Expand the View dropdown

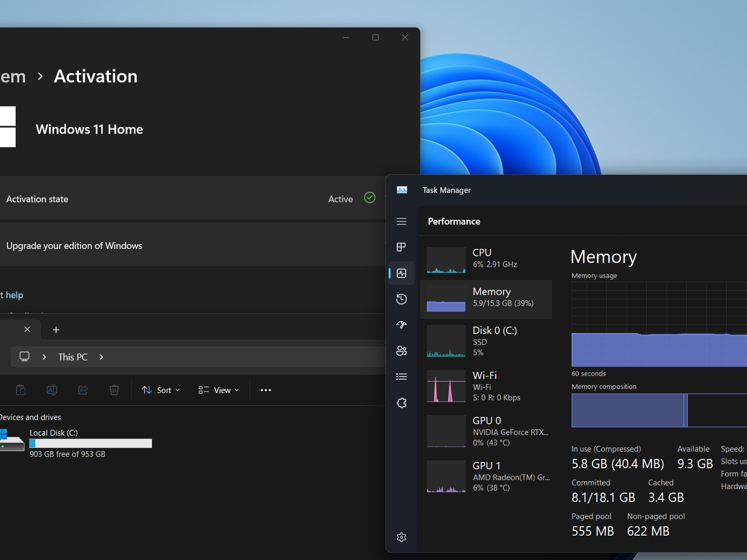pos(218,390)
